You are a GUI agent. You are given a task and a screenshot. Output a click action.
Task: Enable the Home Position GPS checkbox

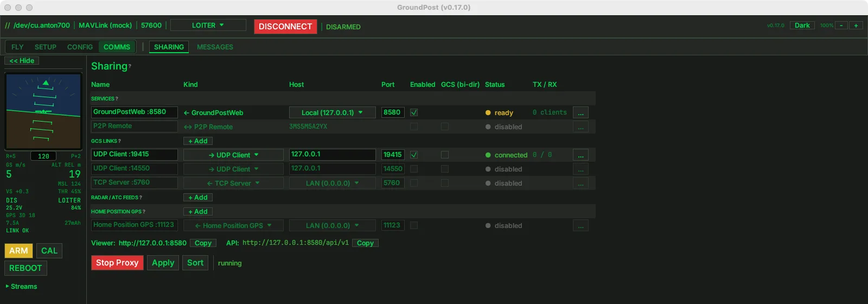[414, 225]
